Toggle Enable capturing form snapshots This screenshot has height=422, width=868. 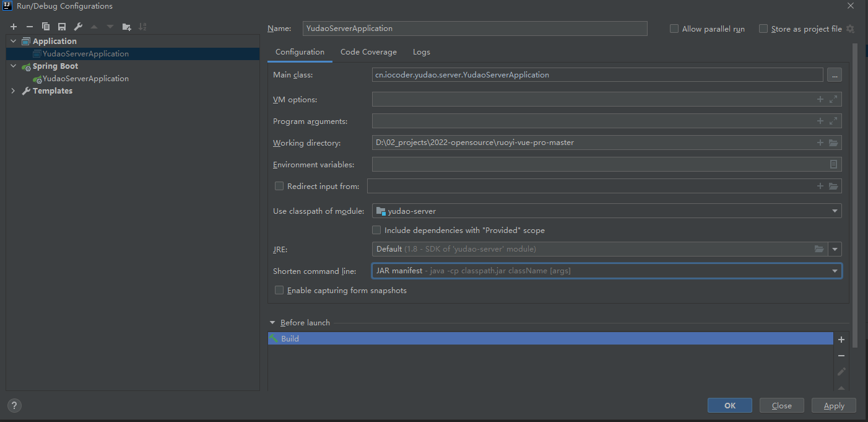click(x=279, y=290)
